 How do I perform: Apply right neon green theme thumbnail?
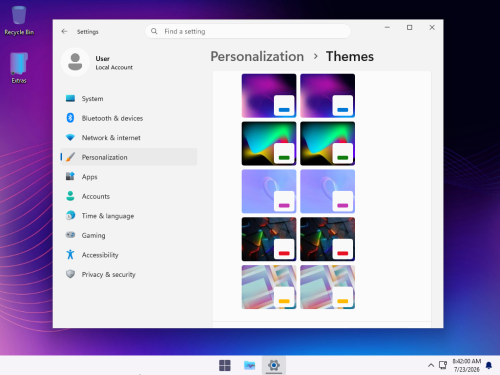click(x=327, y=143)
